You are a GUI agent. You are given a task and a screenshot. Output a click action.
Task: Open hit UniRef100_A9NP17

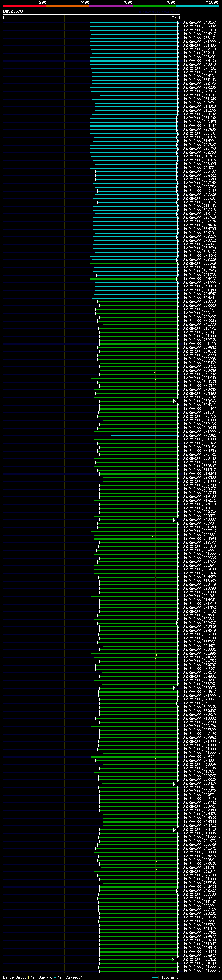[199, 34]
